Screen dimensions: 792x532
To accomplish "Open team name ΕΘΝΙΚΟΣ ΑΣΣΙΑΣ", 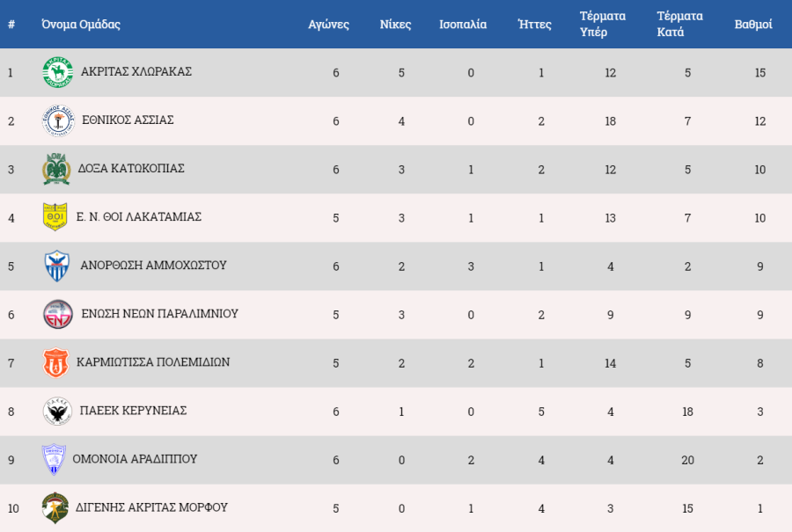I will pos(128,120).
